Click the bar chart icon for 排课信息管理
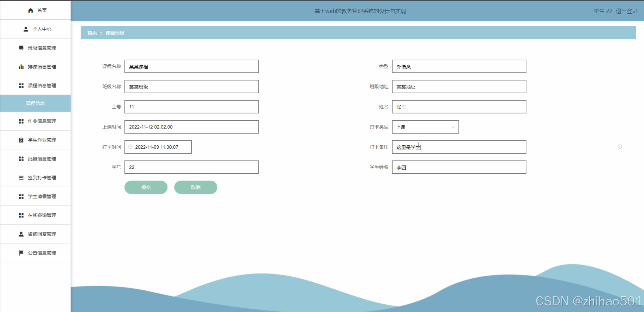Viewport: 644px width, 312px height. pos(21,67)
